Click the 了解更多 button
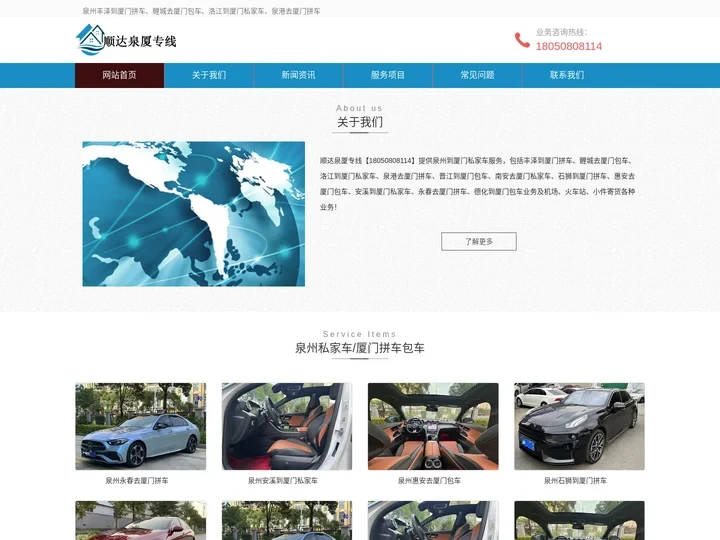The height and width of the screenshot is (540, 720). click(479, 242)
